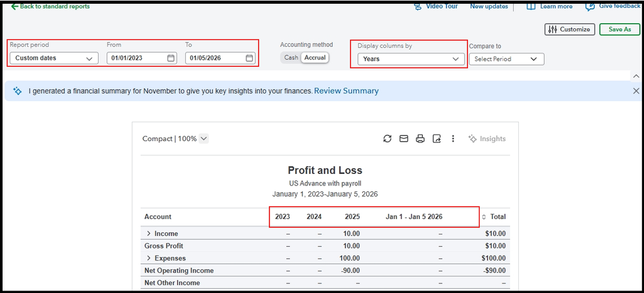Go back to standard reports
The image size is (644, 293).
pos(50,6)
